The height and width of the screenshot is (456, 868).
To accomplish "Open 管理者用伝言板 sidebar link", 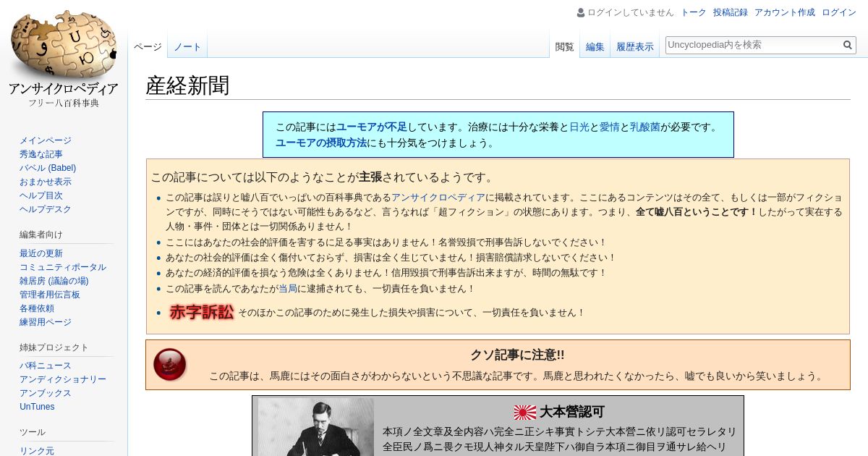I will click(50, 295).
